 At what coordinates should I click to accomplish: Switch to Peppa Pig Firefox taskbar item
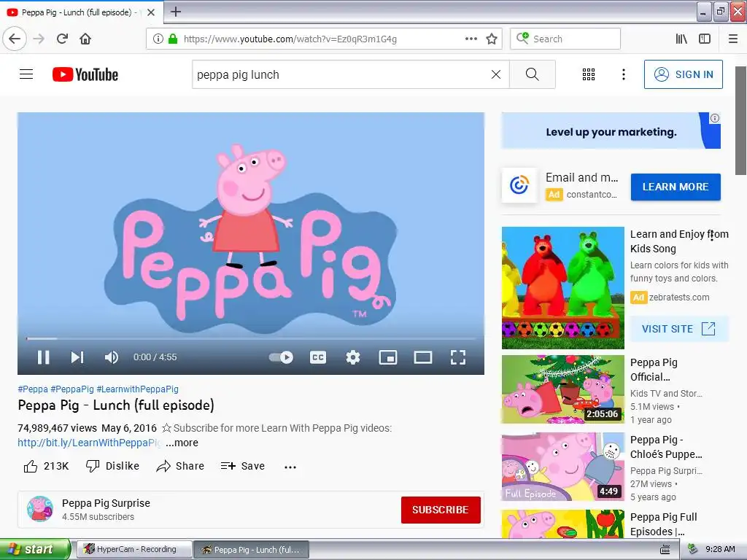(251, 550)
